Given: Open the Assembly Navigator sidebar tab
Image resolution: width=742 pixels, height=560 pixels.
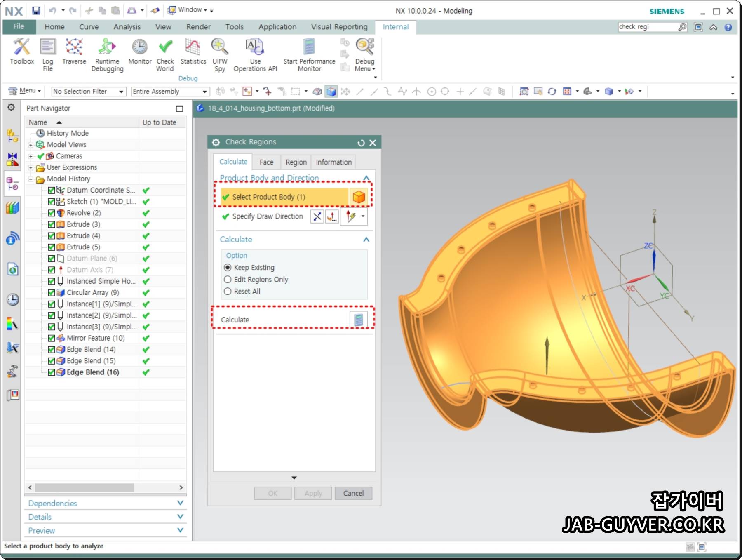Looking at the screenshot, I should tap(12, 135).
